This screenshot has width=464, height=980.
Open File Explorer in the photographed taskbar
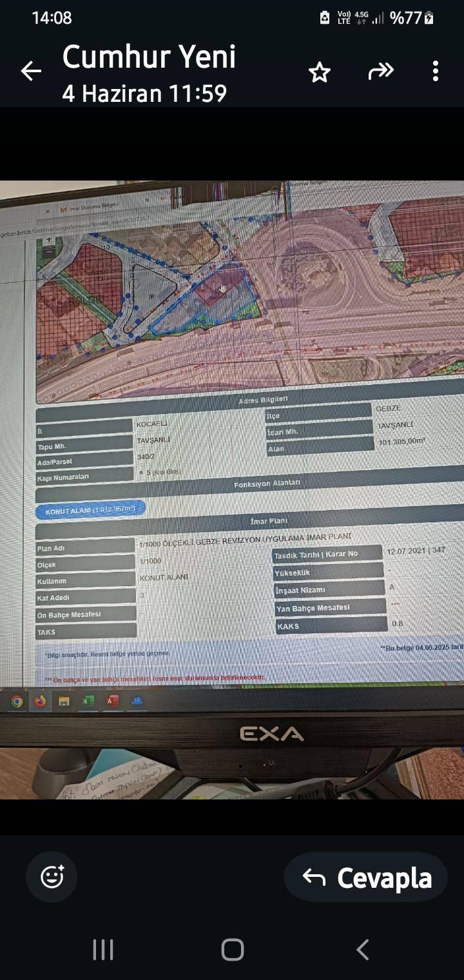64,701
